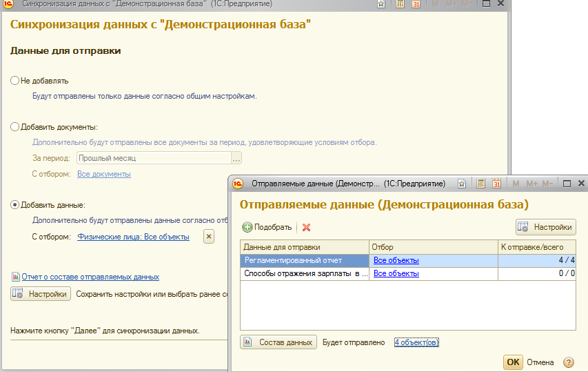This screenshot has width=588, height=372.
Task: Select the 'Добавить данные' radio option
Action: point(15,205)
